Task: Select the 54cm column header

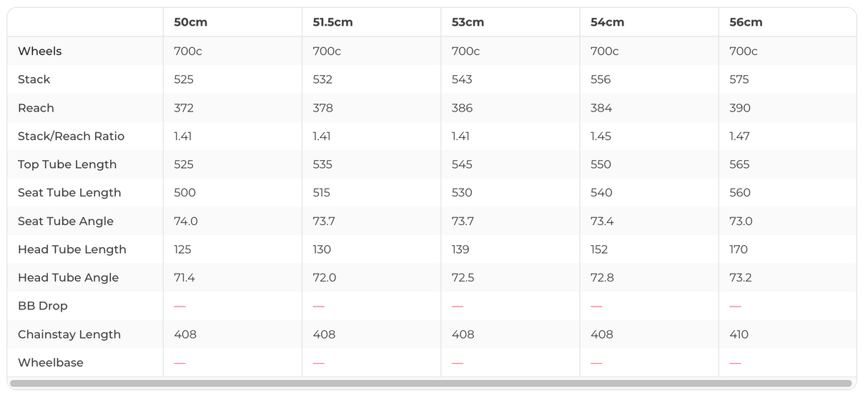Action: click(x=607, y=22)
